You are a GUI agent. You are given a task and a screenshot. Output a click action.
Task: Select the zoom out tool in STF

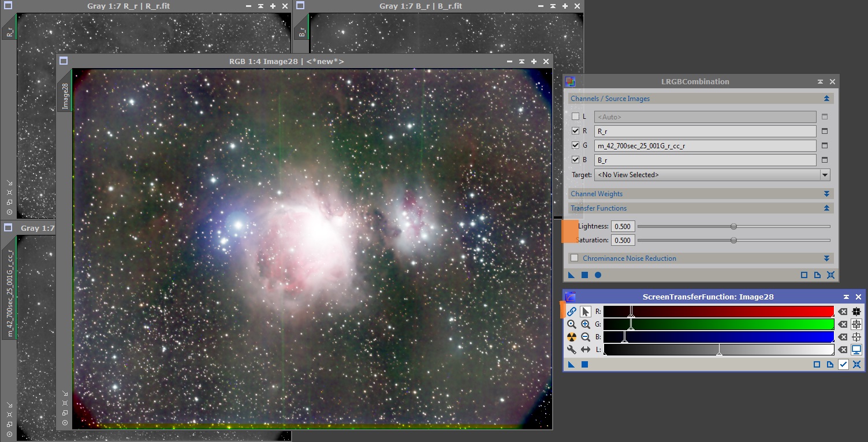pyautogui.click(x=586, y=337)
